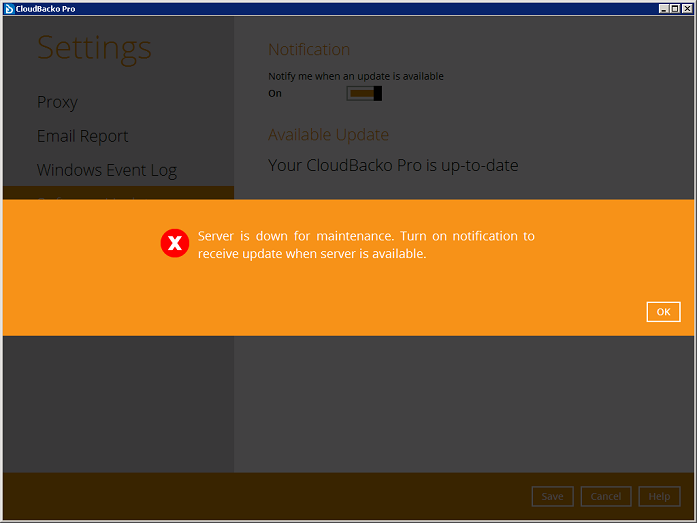Click the Save button

pyautogui.click(x=552, y=496)
